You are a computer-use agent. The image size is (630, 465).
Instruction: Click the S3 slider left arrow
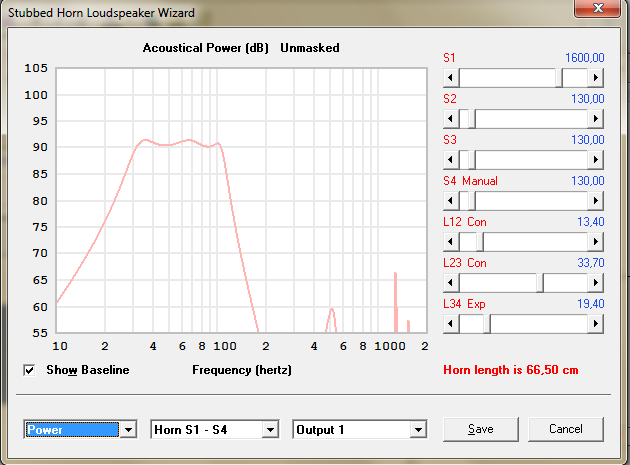point(451,160)
